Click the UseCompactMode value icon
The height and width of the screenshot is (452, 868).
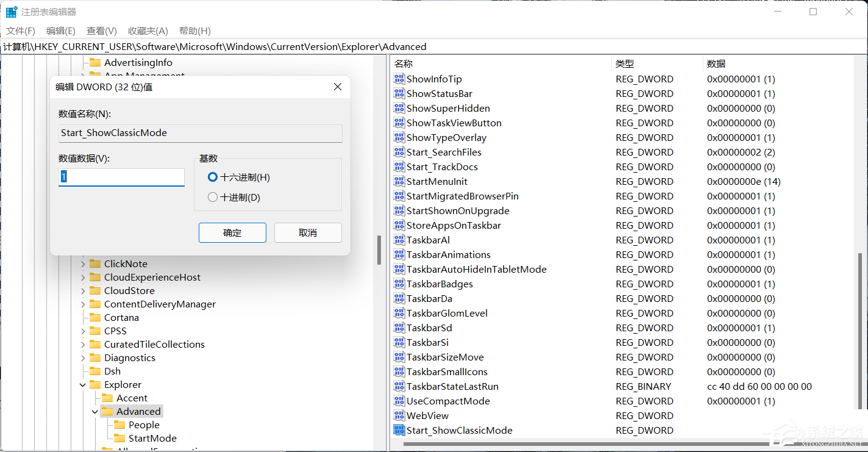click(399, 401)
